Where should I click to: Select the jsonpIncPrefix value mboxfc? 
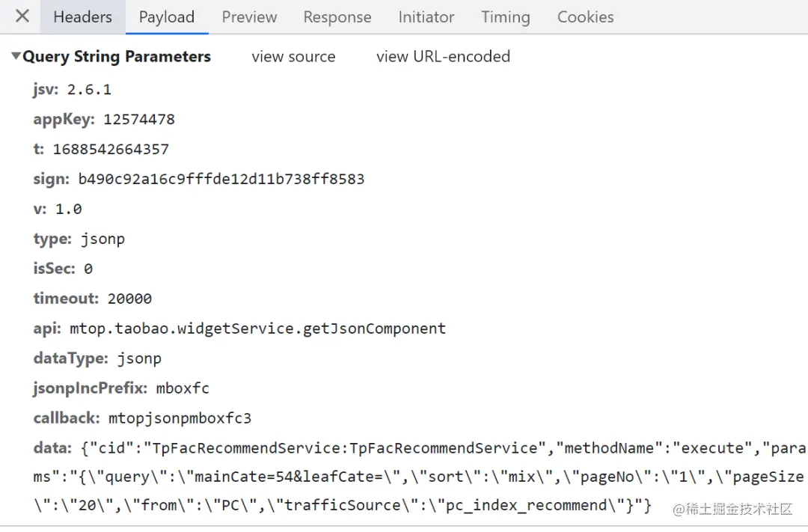click(183, 388)
